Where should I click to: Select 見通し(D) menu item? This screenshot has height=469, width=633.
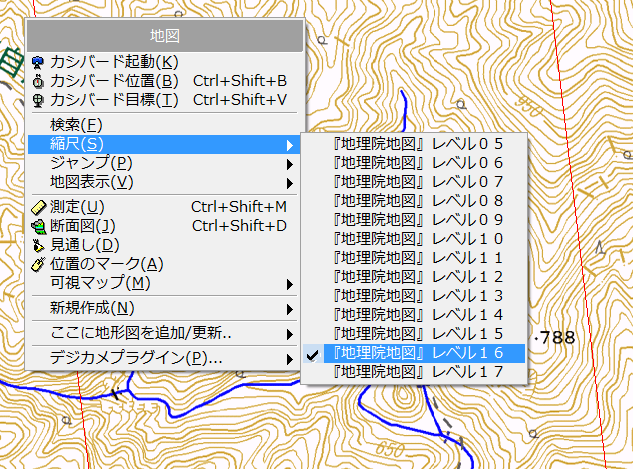pyautogui.click(x=164, y=245)
